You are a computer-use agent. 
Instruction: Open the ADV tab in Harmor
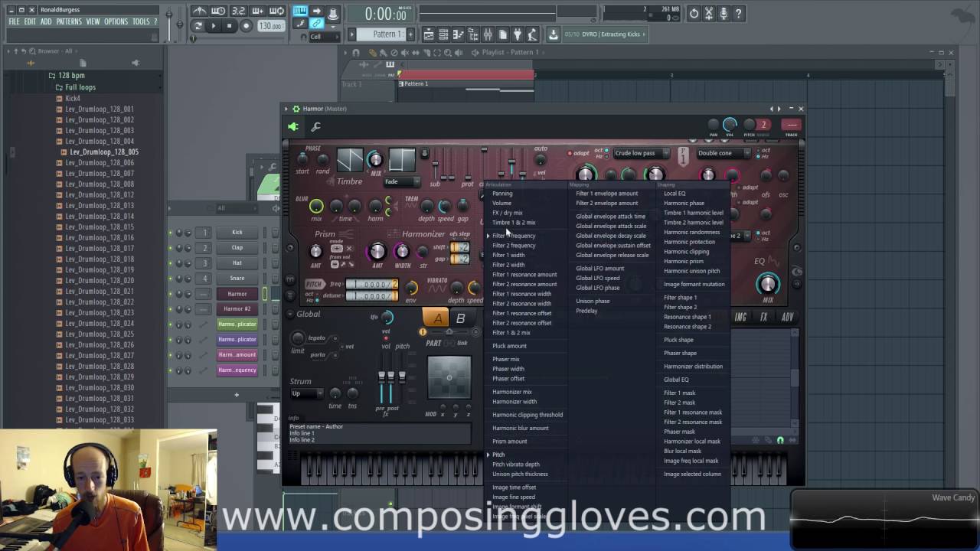[788, 317]
